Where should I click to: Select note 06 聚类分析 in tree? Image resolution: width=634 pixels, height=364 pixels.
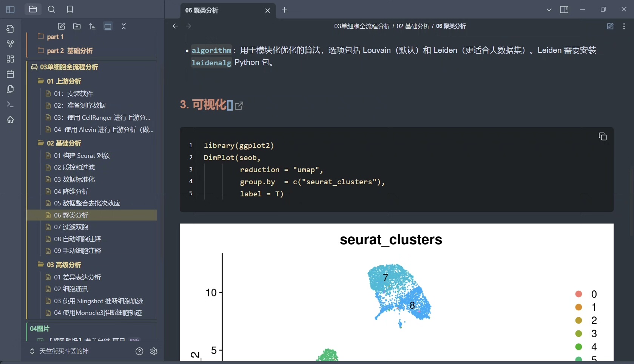pos(92,215)
